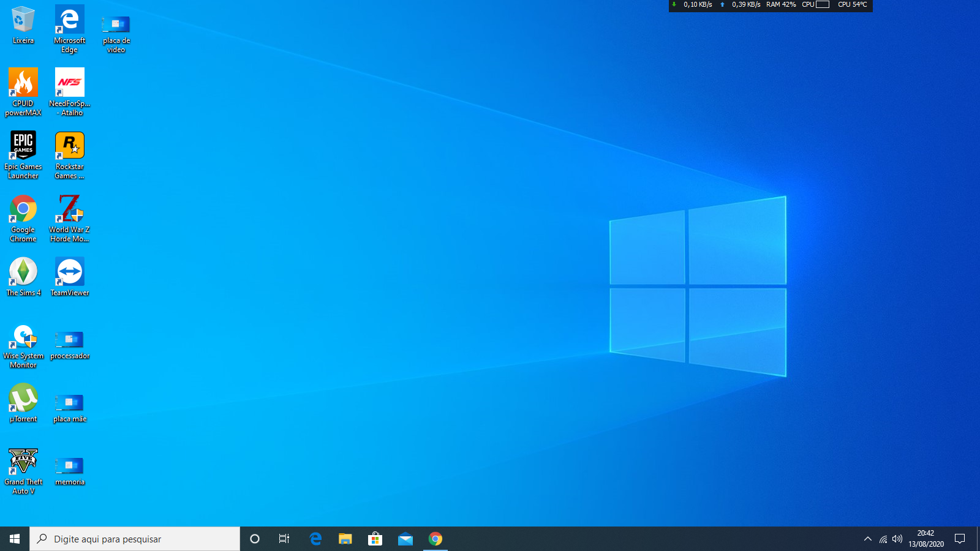Select the memoria desktop file

pos(70,470)
